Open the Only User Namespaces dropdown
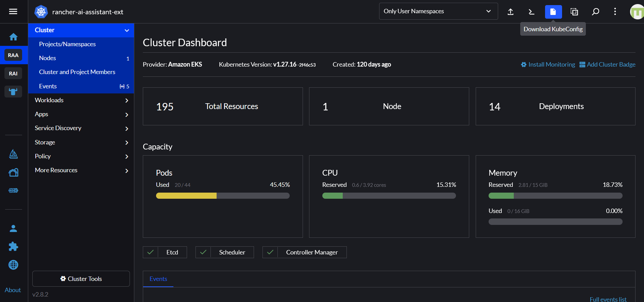 438,11
